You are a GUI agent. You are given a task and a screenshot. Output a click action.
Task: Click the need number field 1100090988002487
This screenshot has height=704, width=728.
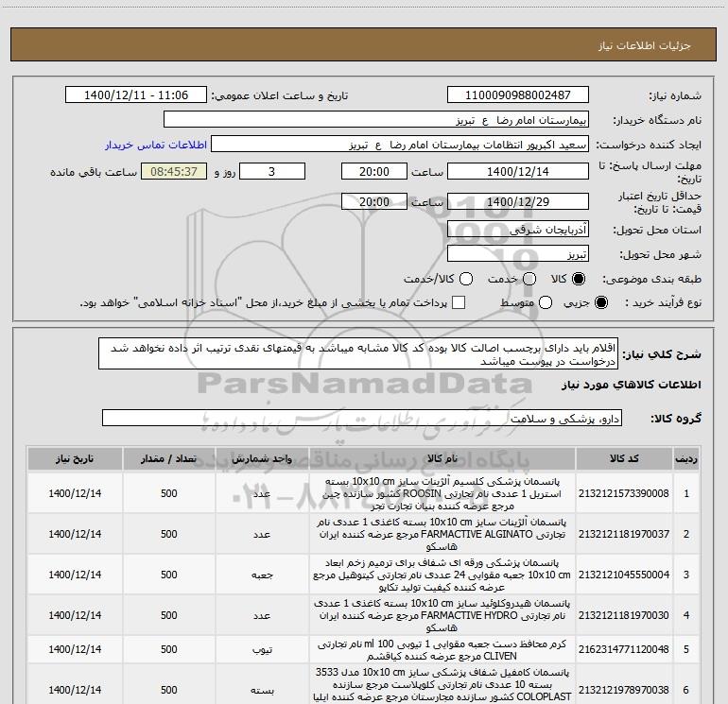click(x=518, y=94)
